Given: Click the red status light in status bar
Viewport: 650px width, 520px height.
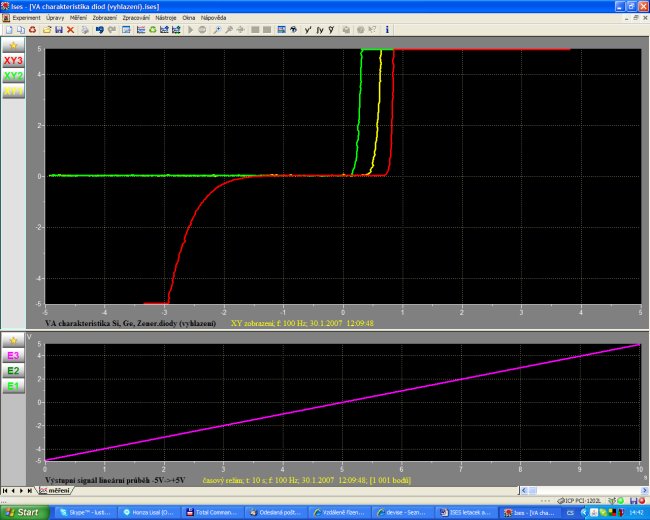Looking at the screenshot, I should (643, 501).
